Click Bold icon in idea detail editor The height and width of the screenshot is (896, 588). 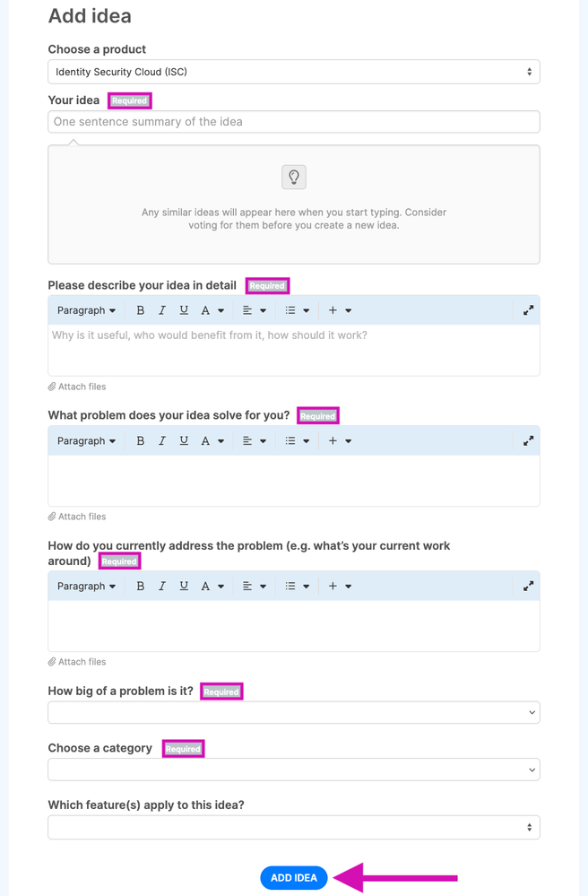click(140, 310)
